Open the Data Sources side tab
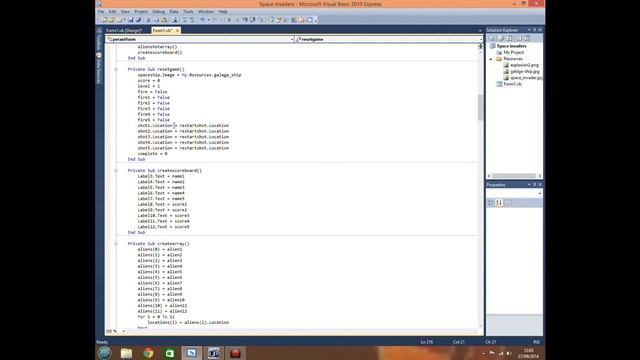The width and height of the screenshot is (640, 360). (99, 68)
